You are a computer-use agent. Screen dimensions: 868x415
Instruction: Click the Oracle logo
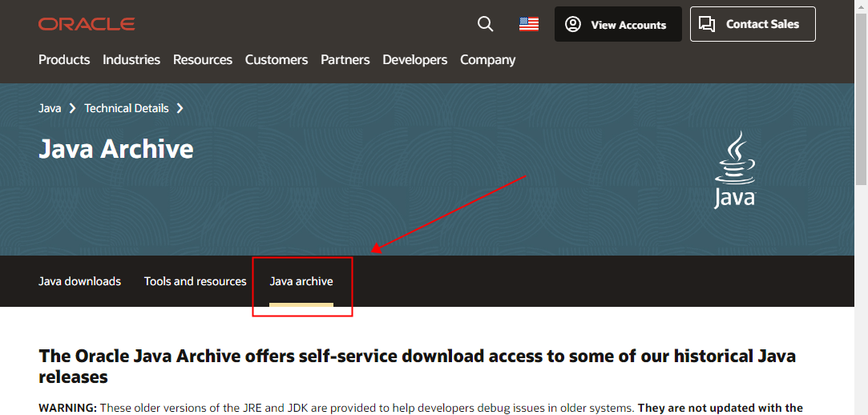[87, 24]
